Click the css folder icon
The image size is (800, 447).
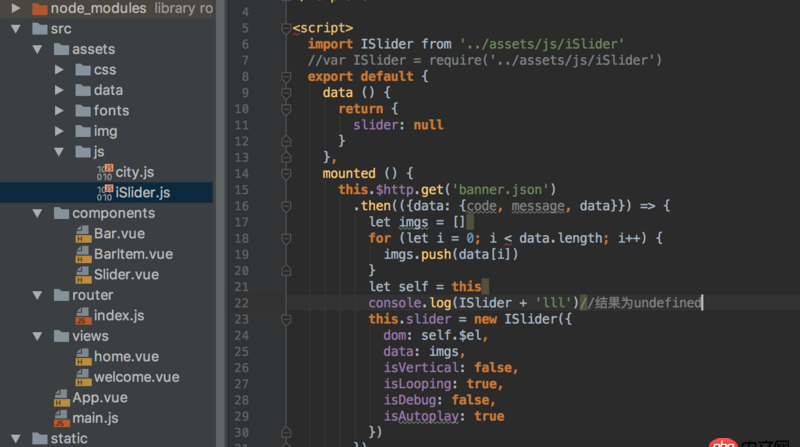tap(82, 70)
